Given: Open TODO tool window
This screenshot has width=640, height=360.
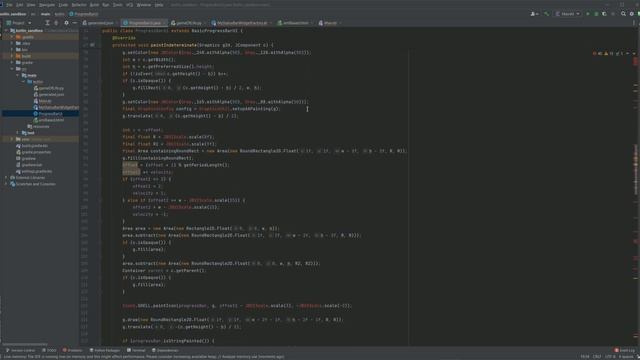Looking at the screenshot, I should coord(49,350).
